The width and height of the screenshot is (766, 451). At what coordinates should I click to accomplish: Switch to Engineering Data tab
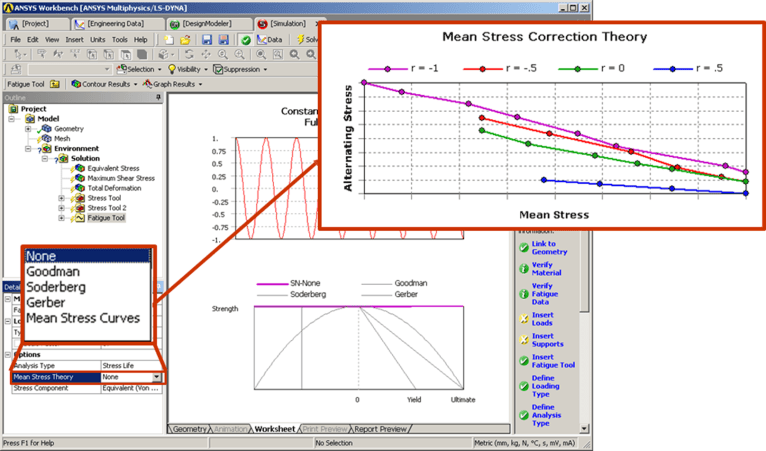tap(116, 23)
